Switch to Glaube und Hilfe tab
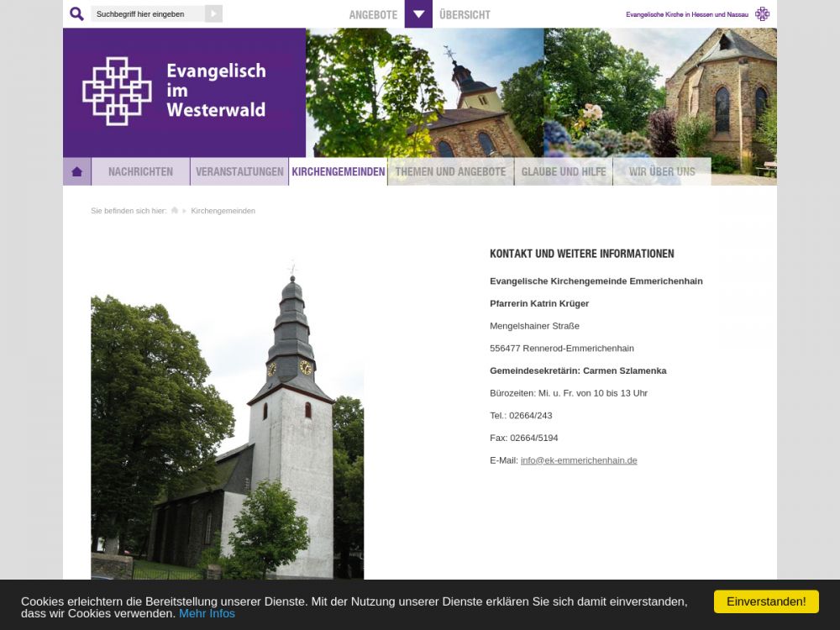The width and height of the screenshot is (840, 630). point(563,171)
